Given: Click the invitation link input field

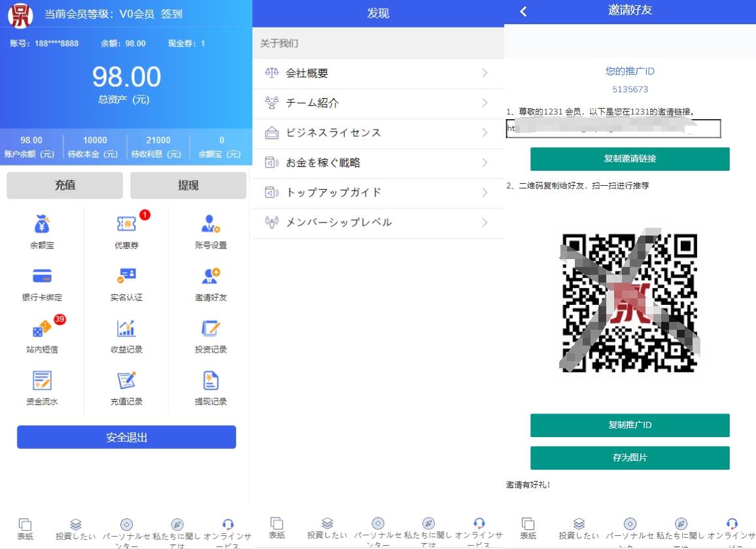Looking at the screenshot, I should pos(613,129).
